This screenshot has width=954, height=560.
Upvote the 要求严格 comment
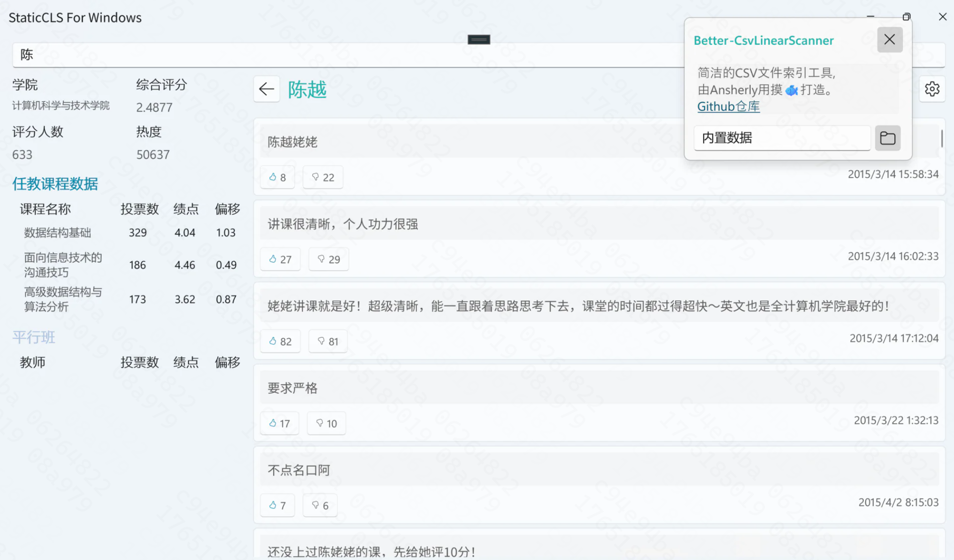279,423
